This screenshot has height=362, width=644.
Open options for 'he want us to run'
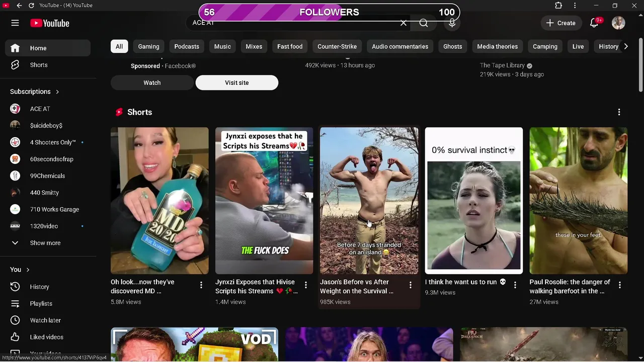[x=515, y=285]
